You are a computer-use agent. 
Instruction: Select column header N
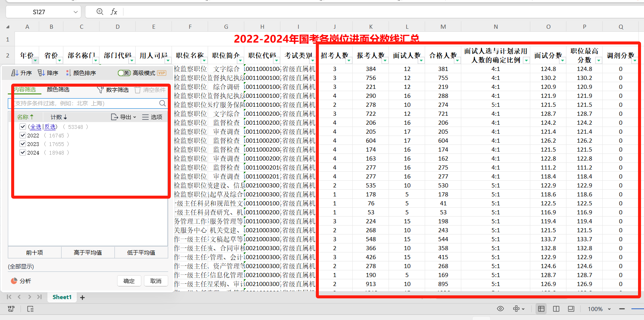[x=496, y=27]
